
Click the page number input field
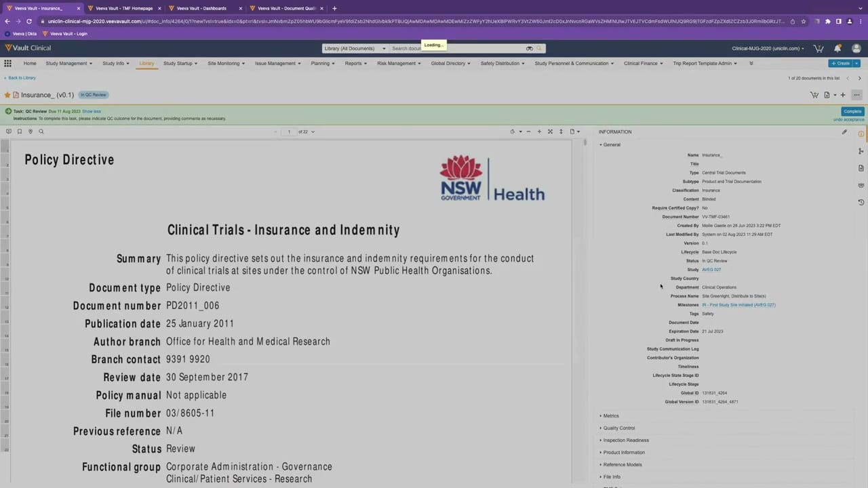[289, 131]
